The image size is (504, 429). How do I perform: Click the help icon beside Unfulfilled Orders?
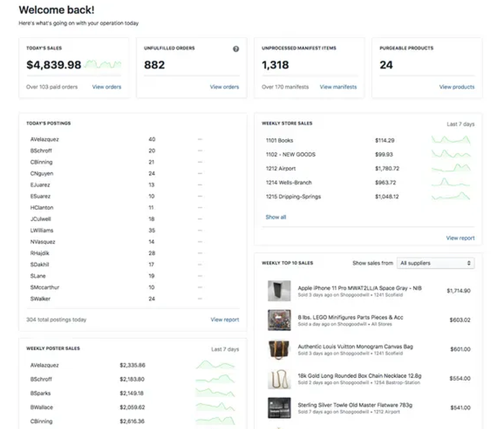[x=236, y=49]
